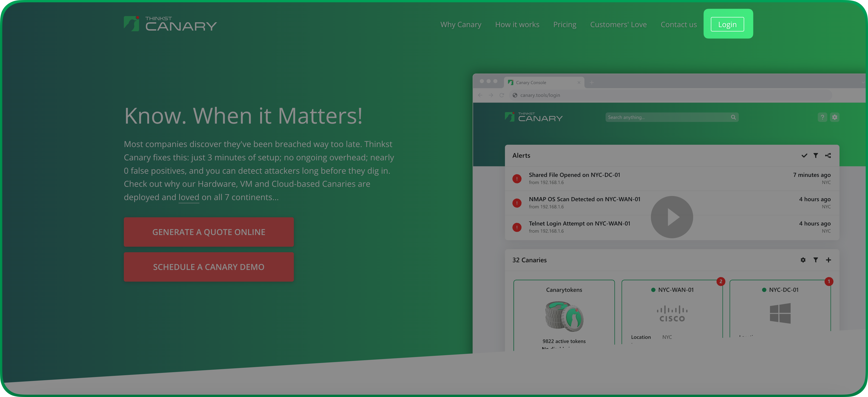This screenshot has height=397, width=868.
Task: Click the Cisco logo on NYC-WAN-01
Action: click(x=672, y=314)
